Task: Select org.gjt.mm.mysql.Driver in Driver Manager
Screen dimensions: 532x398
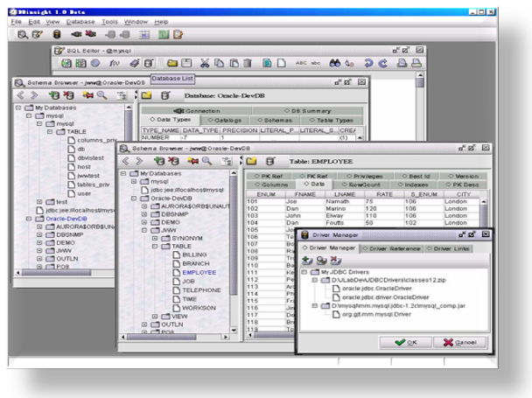Action: click(376, 314)
